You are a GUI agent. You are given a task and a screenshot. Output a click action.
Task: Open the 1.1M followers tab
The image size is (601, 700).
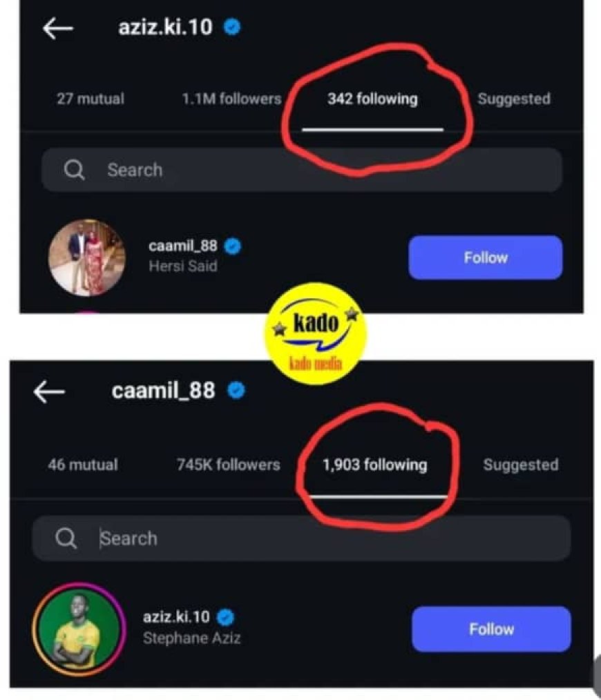tap(231, 99)
